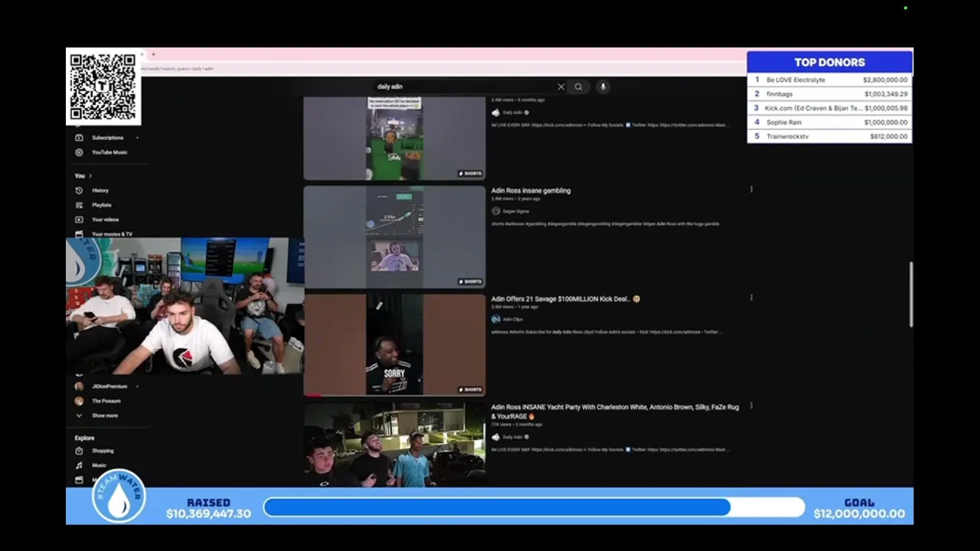Select 'finnbags' donor row
Screen dimensions: 980x551
tap(830, 94)
